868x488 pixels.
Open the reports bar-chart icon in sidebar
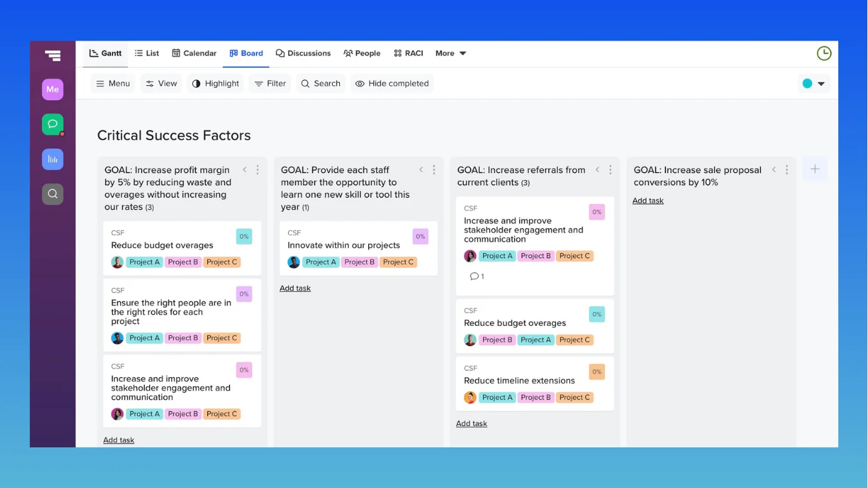pyautogui.click(x=52, y=159)
